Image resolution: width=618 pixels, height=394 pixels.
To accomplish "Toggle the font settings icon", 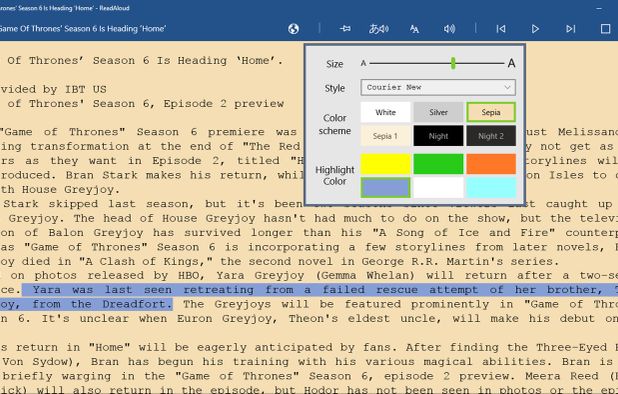I will tap(414, 29).
